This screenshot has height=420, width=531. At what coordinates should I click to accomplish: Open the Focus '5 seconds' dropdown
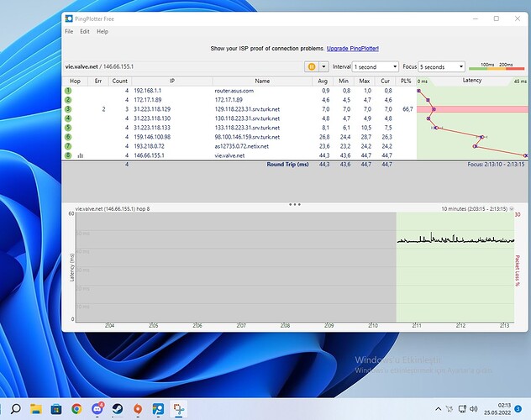point(442,67)
